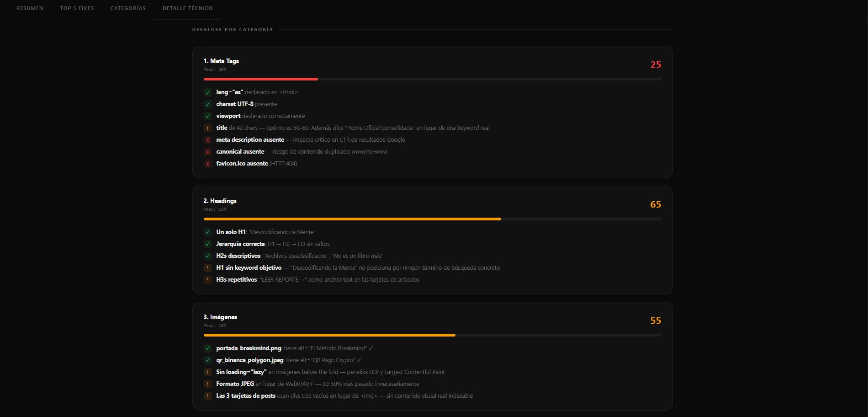Open the Resumen tab
868x417 pixels.
(30, 8)
